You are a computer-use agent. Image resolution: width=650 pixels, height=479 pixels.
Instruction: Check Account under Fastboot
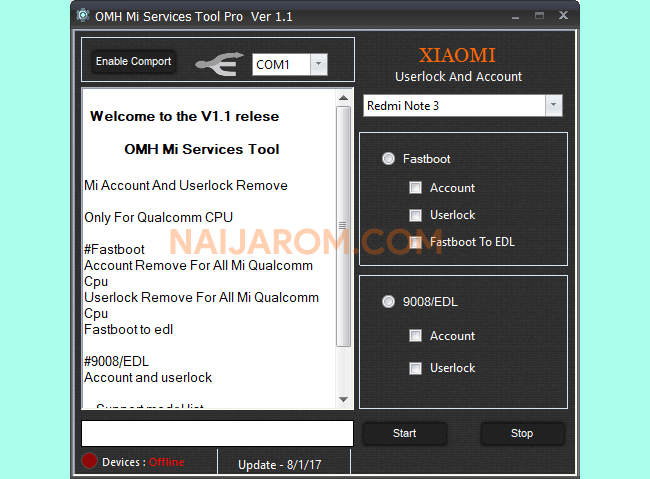(x=415, y=188)
